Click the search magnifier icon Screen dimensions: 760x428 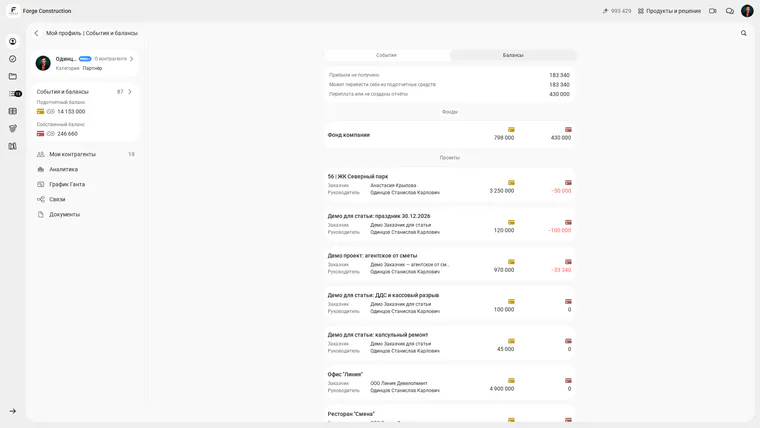[744, 33]
